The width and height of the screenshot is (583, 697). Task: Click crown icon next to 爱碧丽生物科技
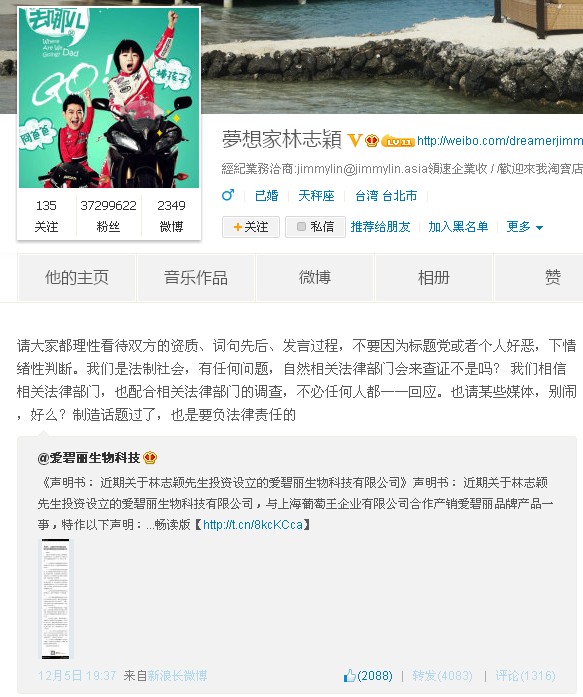click(x=150, y=457)
